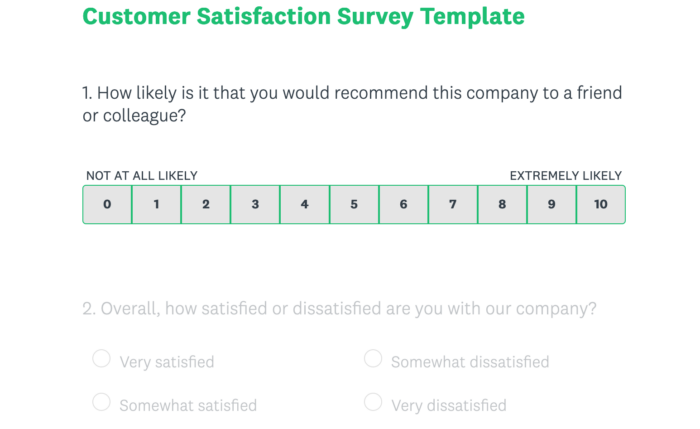Click the question 2 satisfaction text
This screenshot has height=429, width=700.
(x=340, y=308)
